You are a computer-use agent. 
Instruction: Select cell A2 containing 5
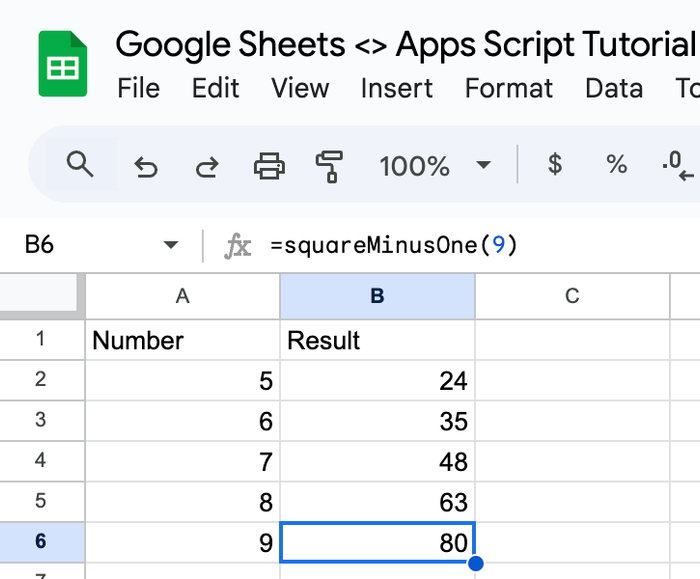(182, 381)
